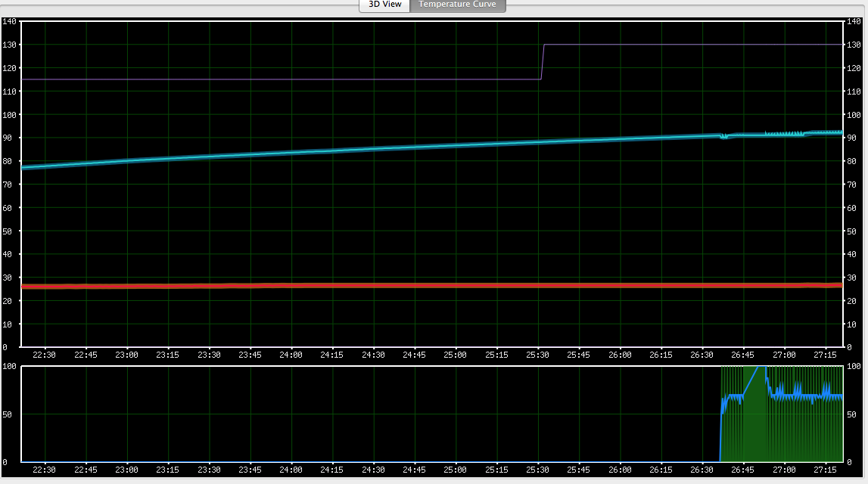Click the blue output line's flat peak at 100
The width and height of the screenshot is (868, 484).
click(757, 367)
